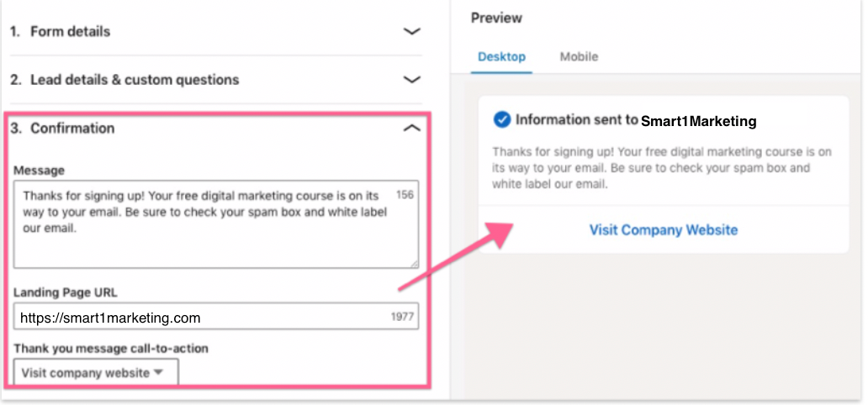The width and height of the screenshot is (868, 405).
Task: Switch to the Desktop preview tab
Action: (501, 57)
